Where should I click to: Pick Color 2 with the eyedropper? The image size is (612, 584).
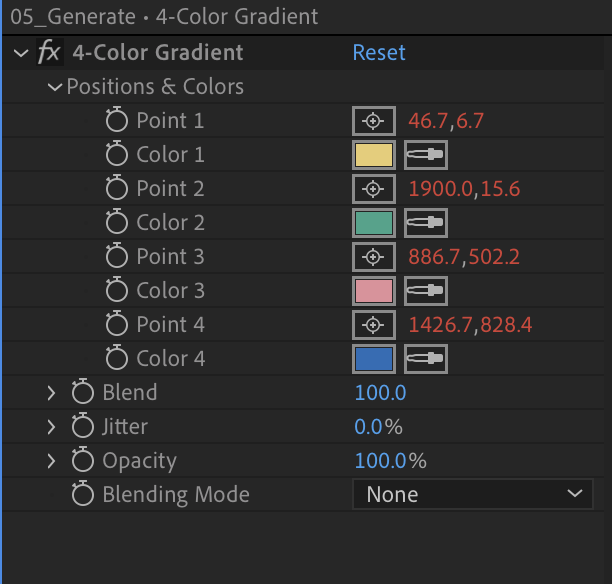coord(425,223)
